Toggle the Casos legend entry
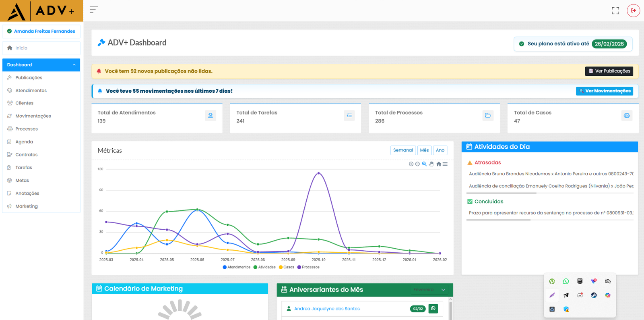 click(x=286, y=267)
